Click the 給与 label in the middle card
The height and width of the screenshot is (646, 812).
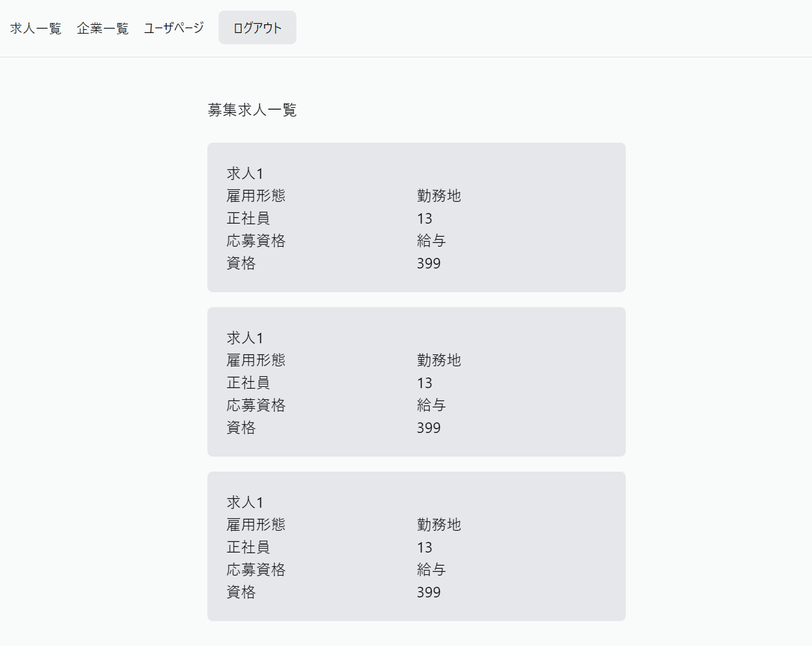point(431,405)
